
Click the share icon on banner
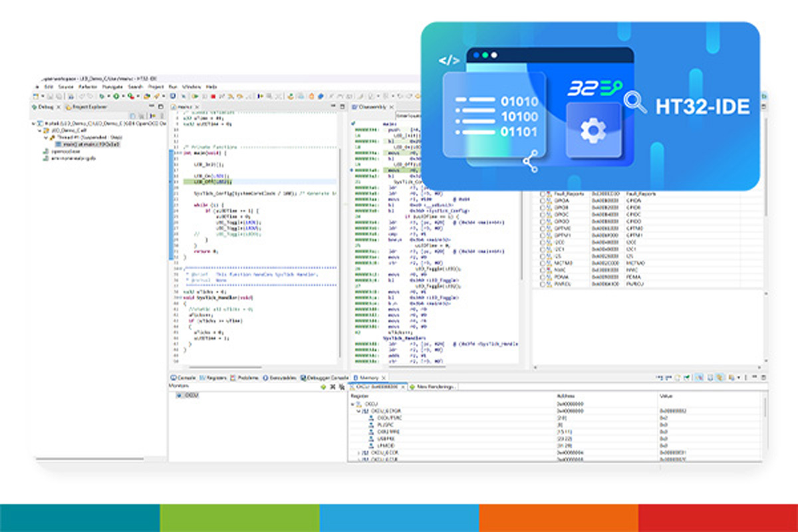530,162
